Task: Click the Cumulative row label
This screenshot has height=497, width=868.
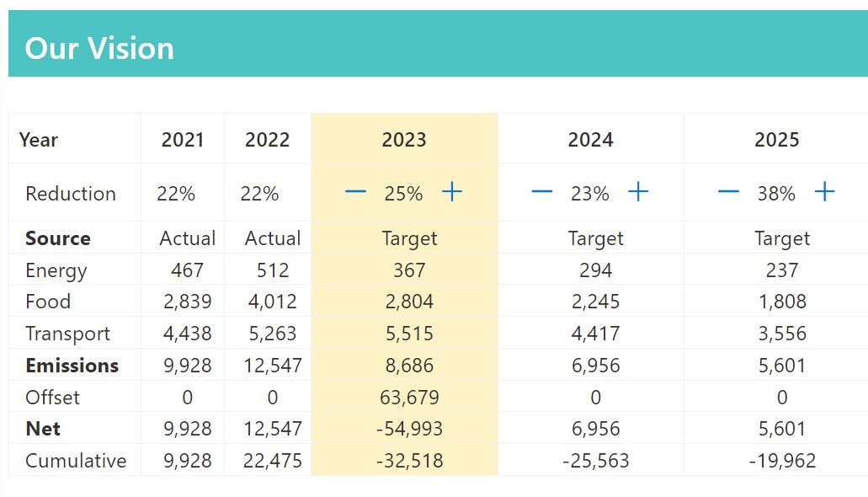Action: 76,461
